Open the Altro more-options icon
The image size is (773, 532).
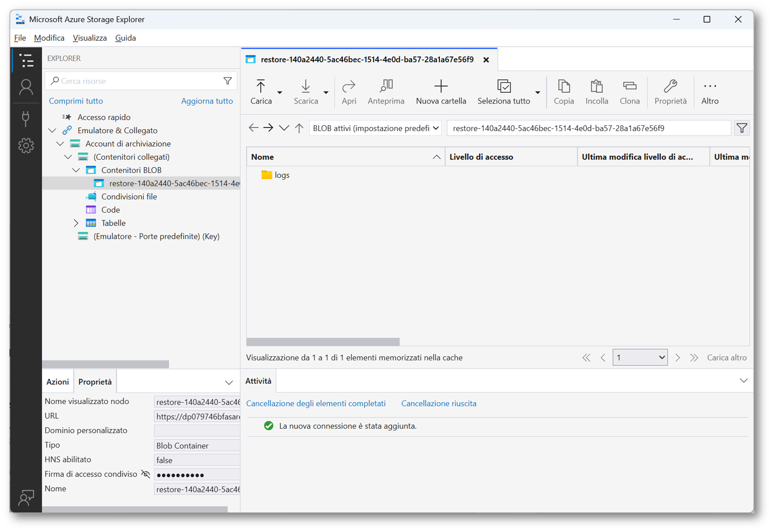[x=709, y=86]
